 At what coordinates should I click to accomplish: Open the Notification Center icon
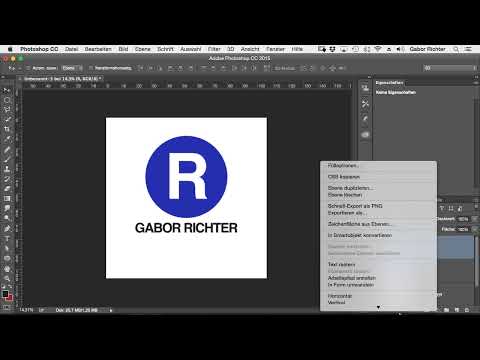coord(468,49)
